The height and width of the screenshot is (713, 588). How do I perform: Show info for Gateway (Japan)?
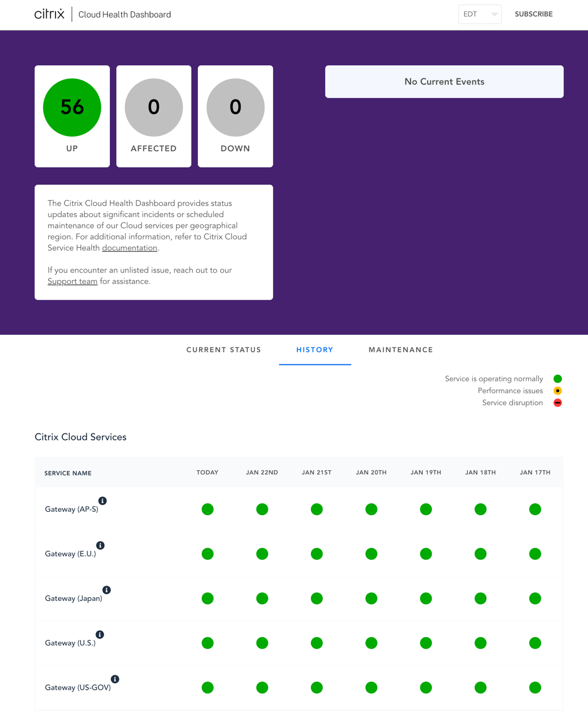pyautogui.click(x=107, y=590)
